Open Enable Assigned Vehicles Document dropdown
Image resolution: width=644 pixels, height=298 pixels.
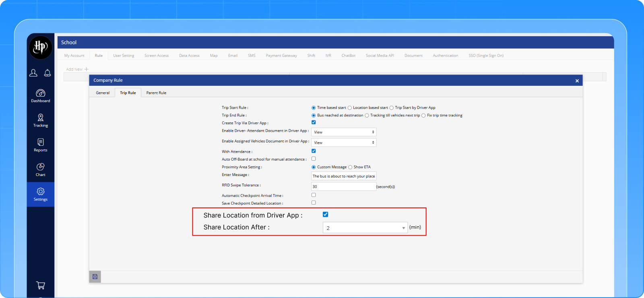click(x=344, y=143)
